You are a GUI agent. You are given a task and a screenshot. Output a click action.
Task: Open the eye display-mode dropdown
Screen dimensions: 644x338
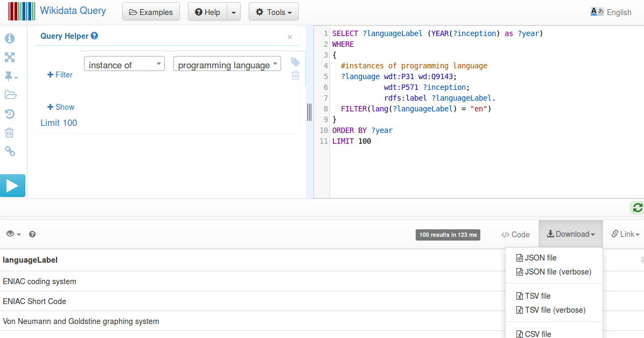13,234
